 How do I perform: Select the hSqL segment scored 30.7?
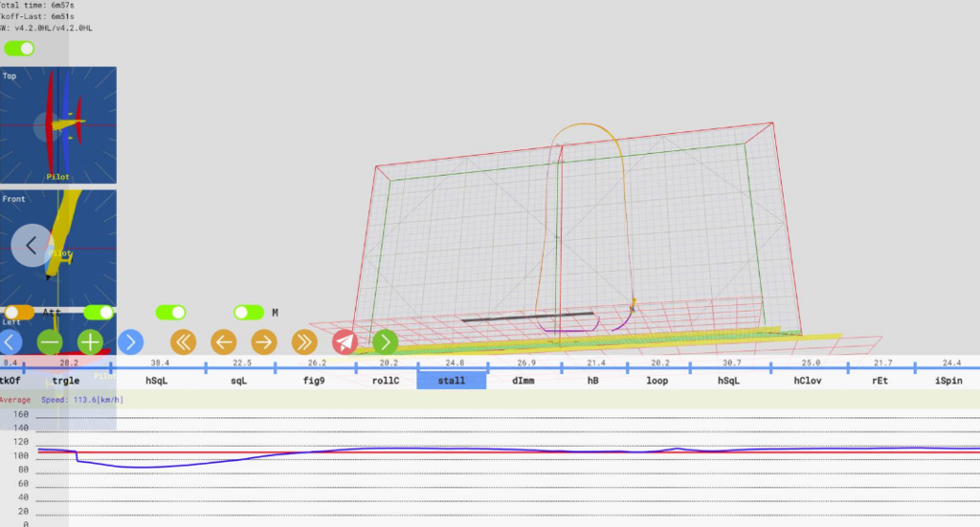pyautogui.click(x=728, y=381)
